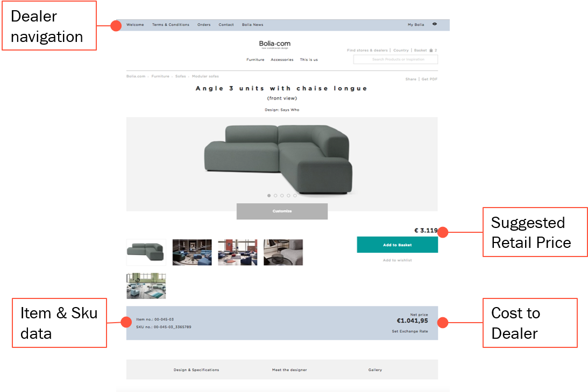Image resolution: width=588 pixels, height=392 pixels.
Task: Click the eye icon beside My Bolia
Action: (x=434, y=24)
